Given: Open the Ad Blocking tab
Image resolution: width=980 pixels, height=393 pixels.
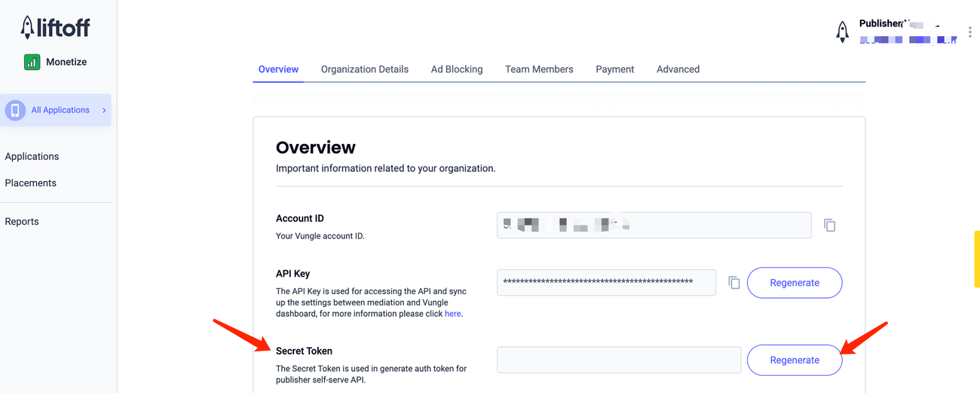Looking at the screenshot, I should tap(456, 69).
